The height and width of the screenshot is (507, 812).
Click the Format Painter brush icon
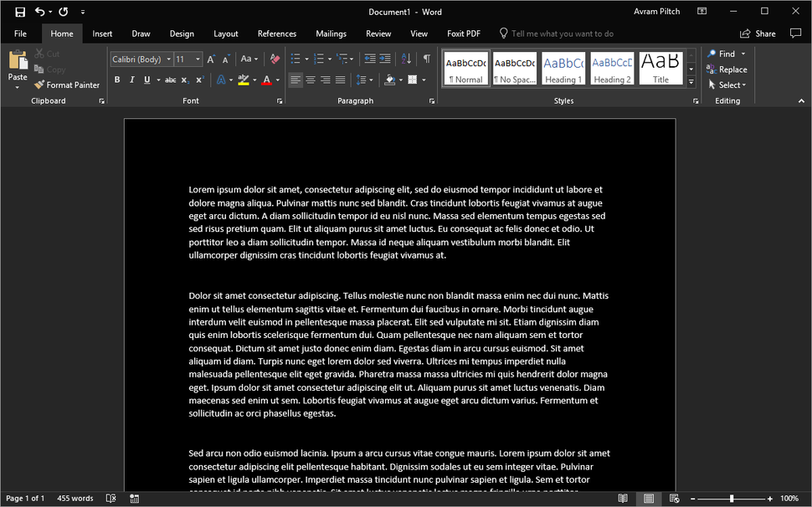pyautogui.click(x=39, y=84)
